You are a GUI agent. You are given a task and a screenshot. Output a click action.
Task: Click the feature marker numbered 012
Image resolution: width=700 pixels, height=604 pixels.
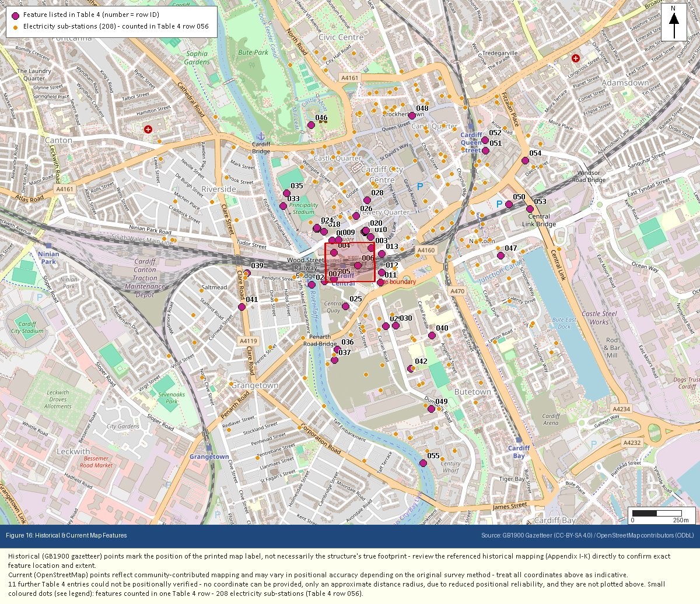click(x=381, y=272)
